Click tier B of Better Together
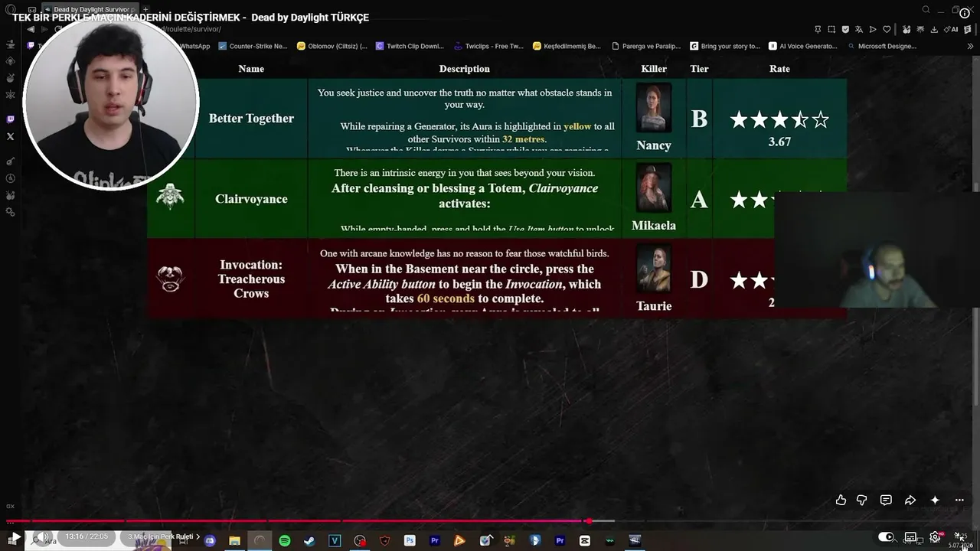This screenshot has width=980, height=551. [x=699, y=119]
